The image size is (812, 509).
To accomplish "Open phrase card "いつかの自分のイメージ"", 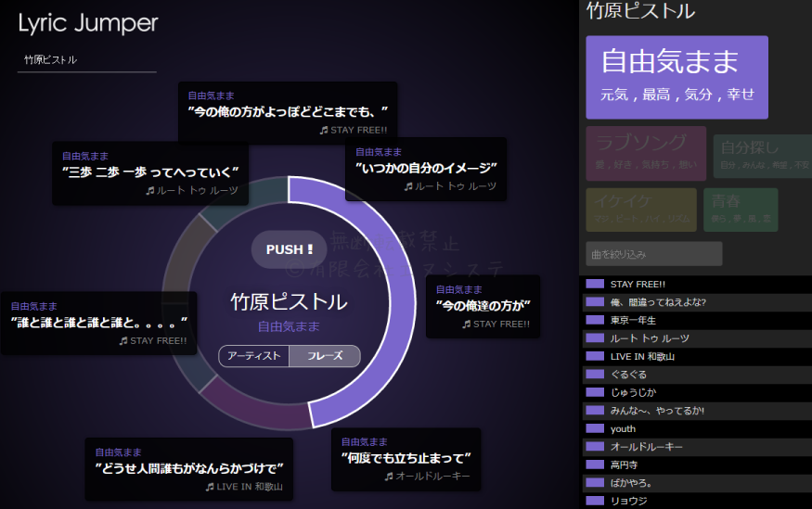I will click(426, 169).
